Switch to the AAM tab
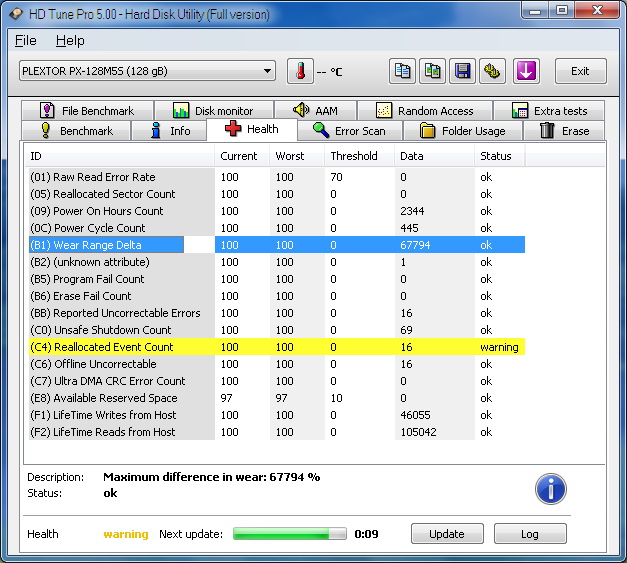Viewport: 627px width, 563px height. pyautogui.click(x=315, y=110)
